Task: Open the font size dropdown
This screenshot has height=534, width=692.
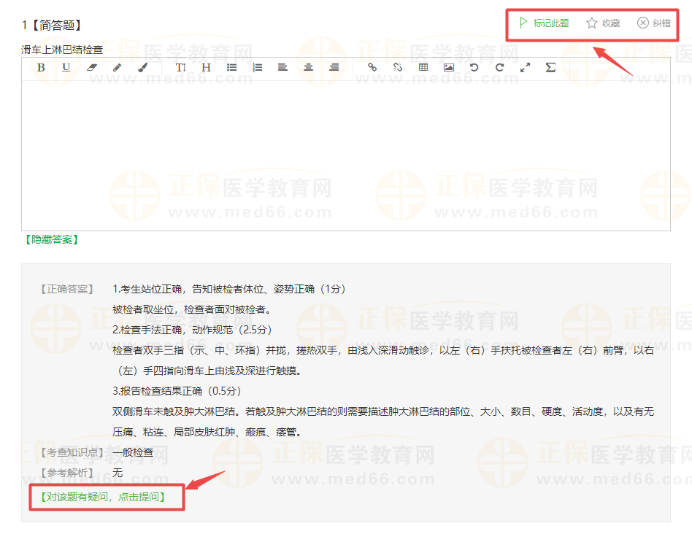Action: coord(181,67)
